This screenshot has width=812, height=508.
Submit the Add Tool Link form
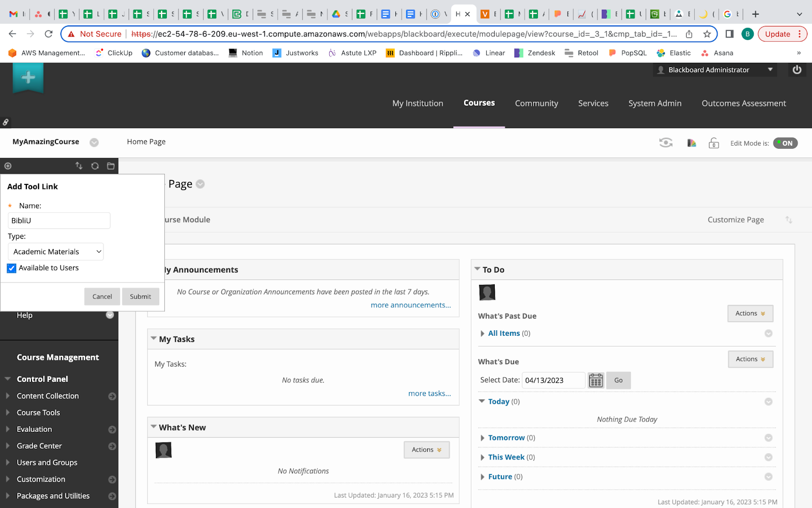tap(140, 297)
